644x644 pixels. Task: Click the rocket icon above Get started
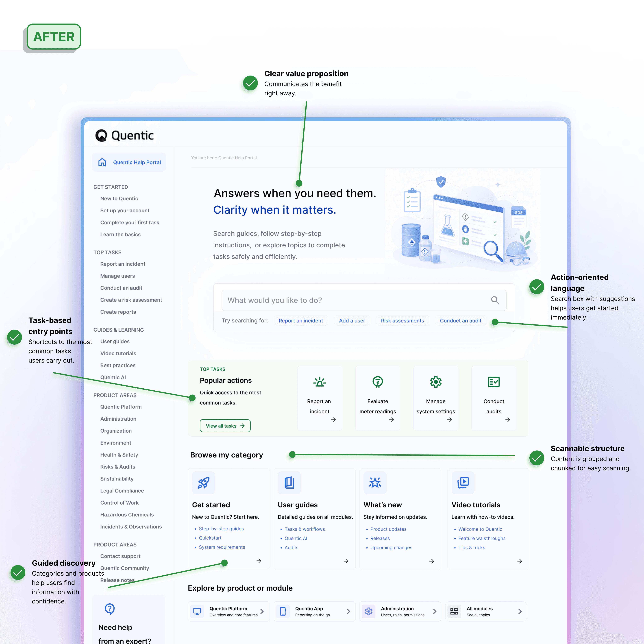coord(204,483)
